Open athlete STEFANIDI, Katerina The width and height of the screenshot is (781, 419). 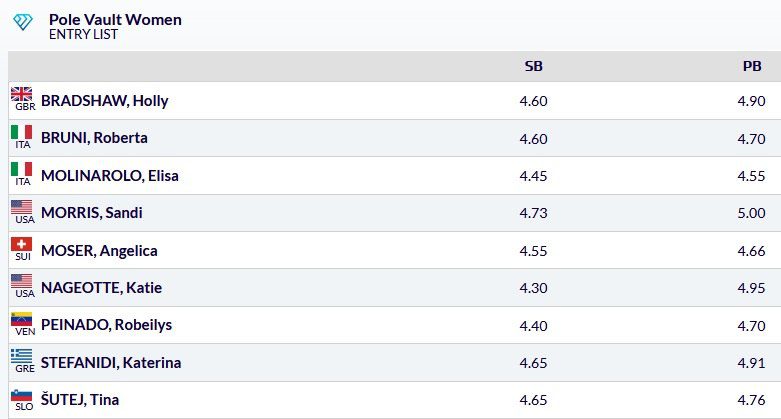pos(111,363)
